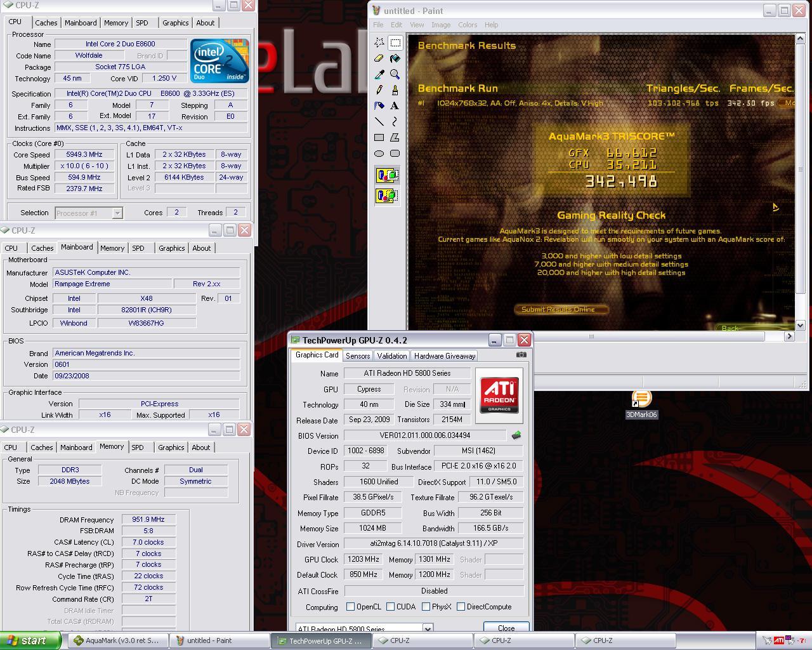Image resolution: width=812 pixels, height=650 pixels.
Task: Click the ATI icon in the system tray
Action: point(778,640)
